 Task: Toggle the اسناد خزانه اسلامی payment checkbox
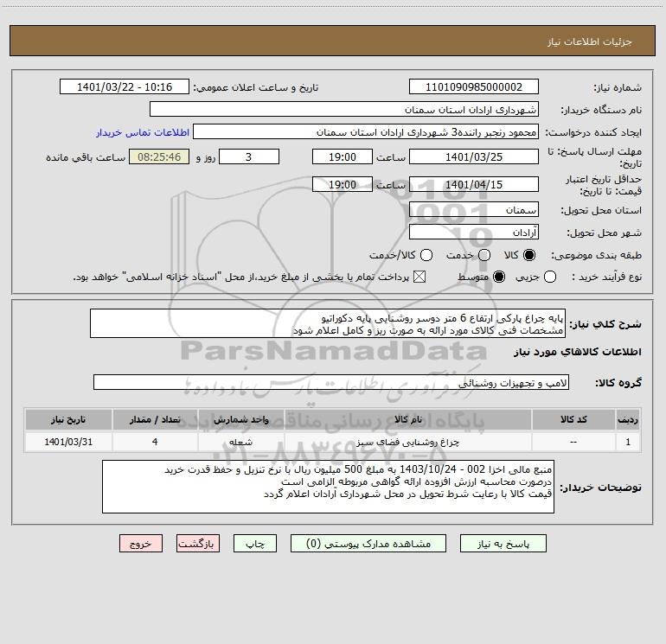coord(419,277)
